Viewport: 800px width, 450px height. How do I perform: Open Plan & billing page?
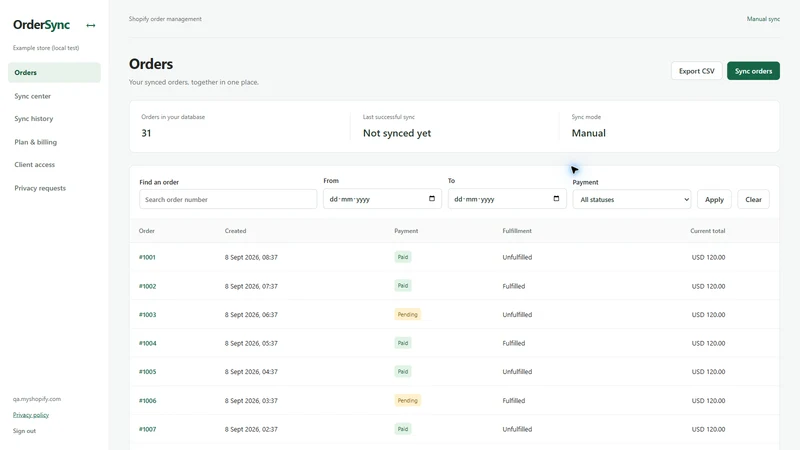tap(36, 142)
